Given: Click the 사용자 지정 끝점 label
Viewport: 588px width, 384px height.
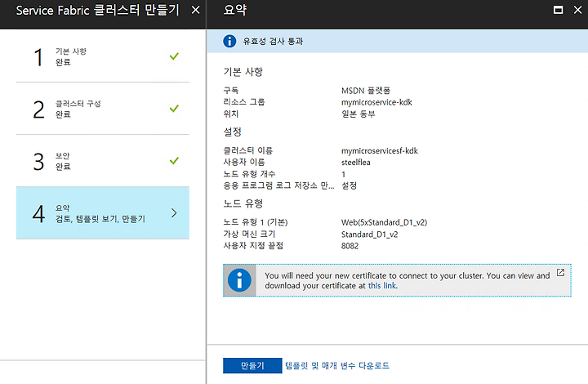Looking at the screenshot, I should click(x=253, y=246).
